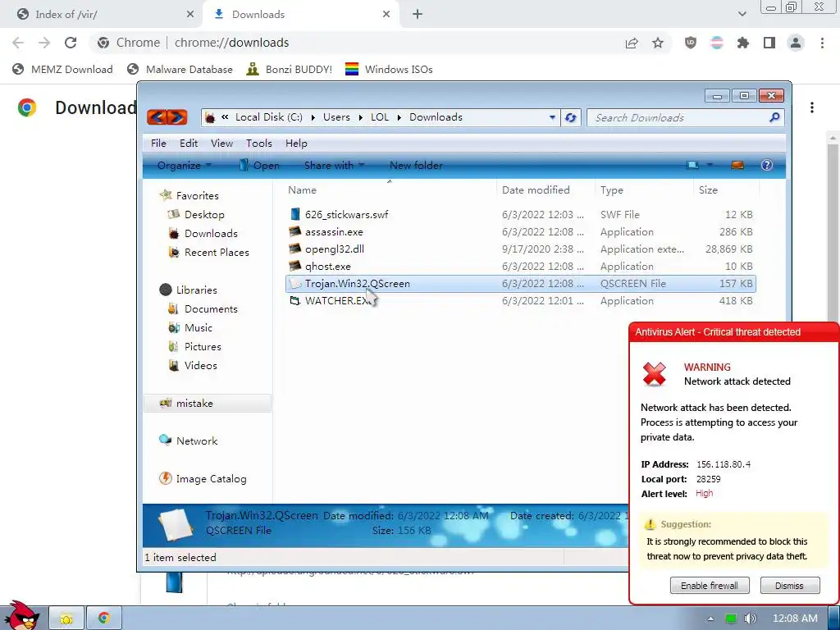Toggle the preview pane icon

[x=737, y=165]
